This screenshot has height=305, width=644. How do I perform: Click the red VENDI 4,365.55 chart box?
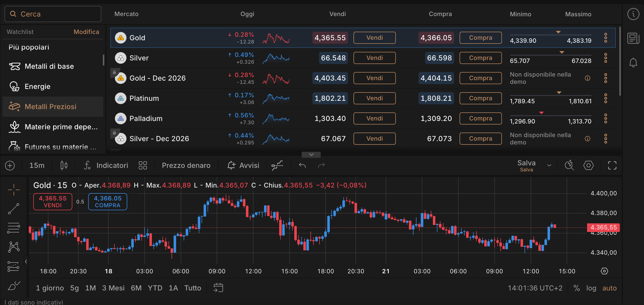[53, 201]
